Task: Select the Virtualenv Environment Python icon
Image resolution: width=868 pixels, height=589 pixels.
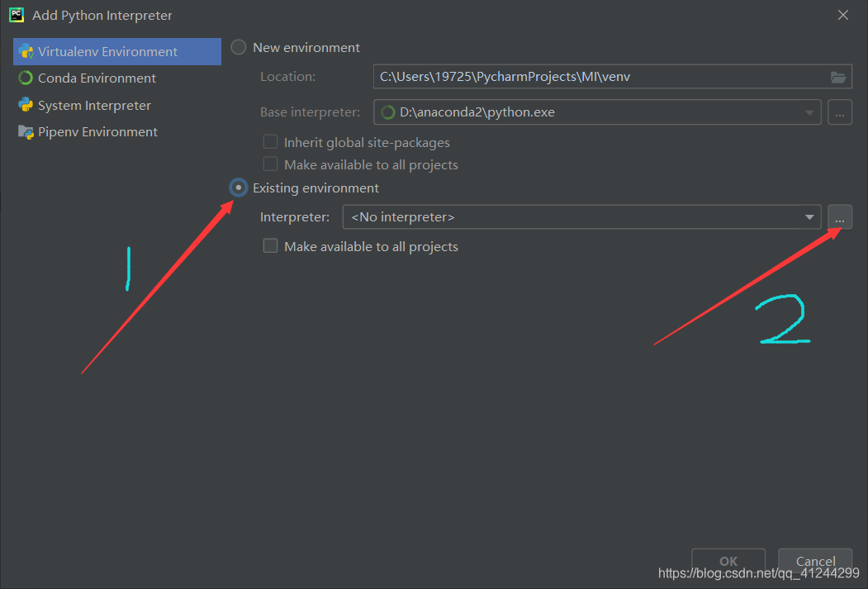Action: click(26, 51)
